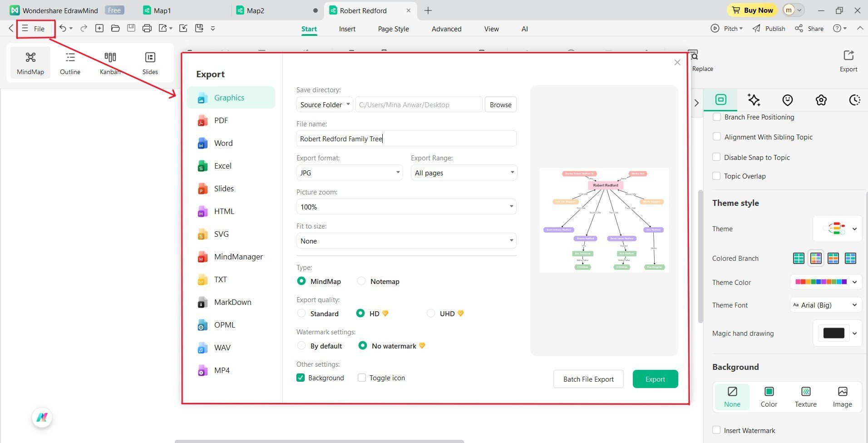
Task: Click the Export icon at top right
Action: coord(848,61)
